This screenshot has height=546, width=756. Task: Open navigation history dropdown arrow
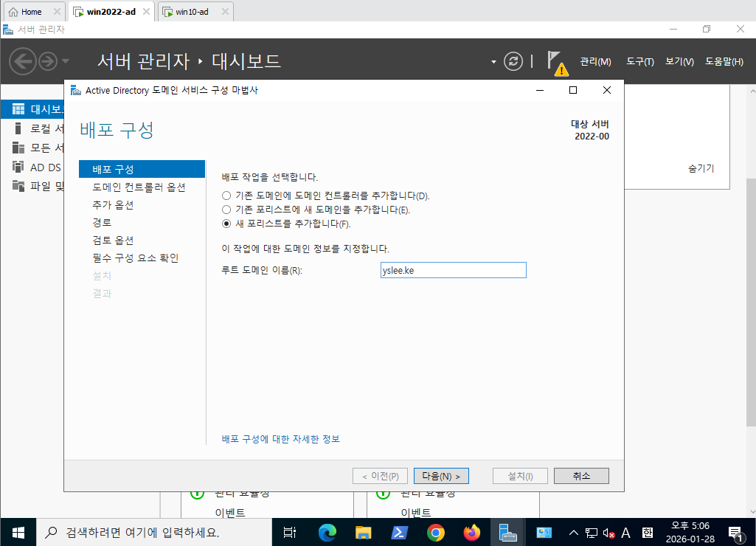pyautogui.click(x=66, y=61)
